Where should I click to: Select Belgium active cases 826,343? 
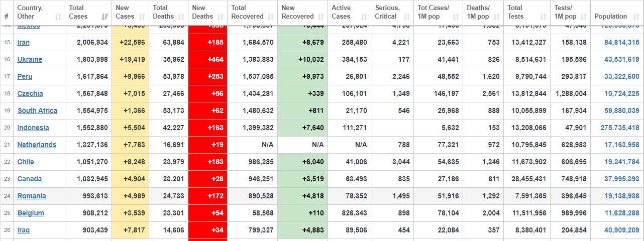coord(350,213)
